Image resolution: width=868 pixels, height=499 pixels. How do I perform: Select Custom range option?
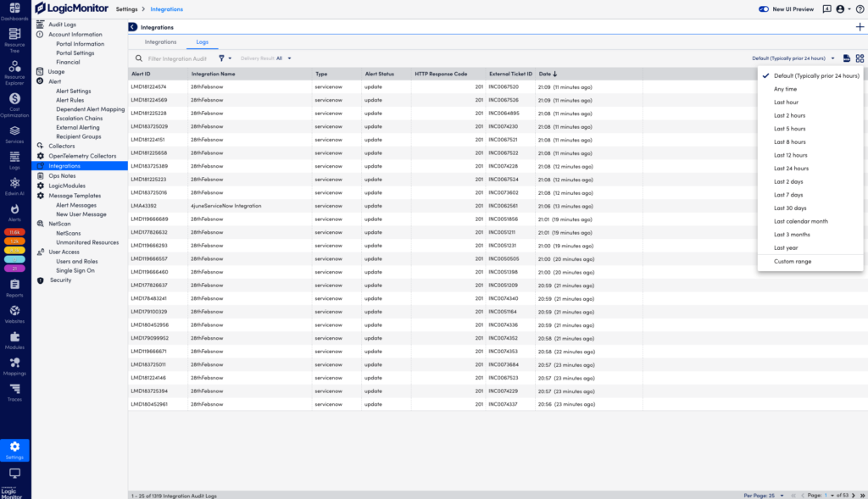click(810, 262)
